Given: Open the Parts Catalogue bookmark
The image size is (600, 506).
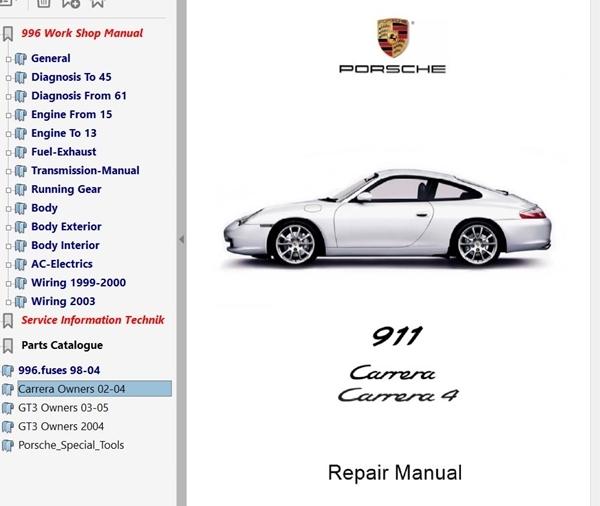Looking at the screenshot, I should pos(62,345).
